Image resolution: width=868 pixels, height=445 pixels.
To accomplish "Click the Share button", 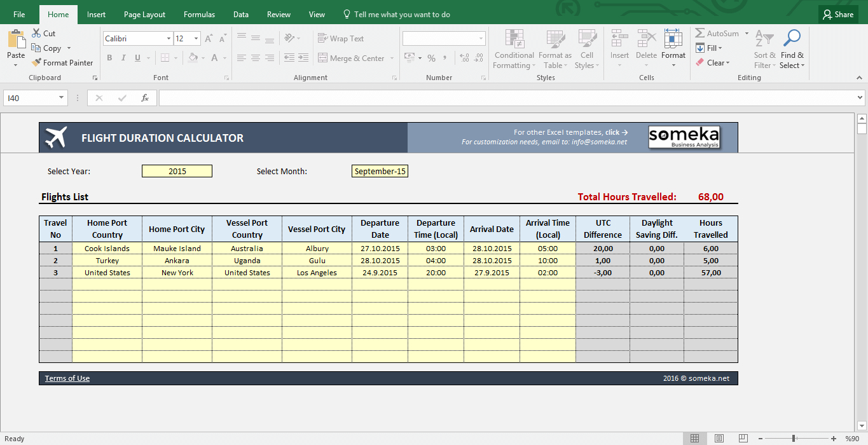I will coord(837,15).
